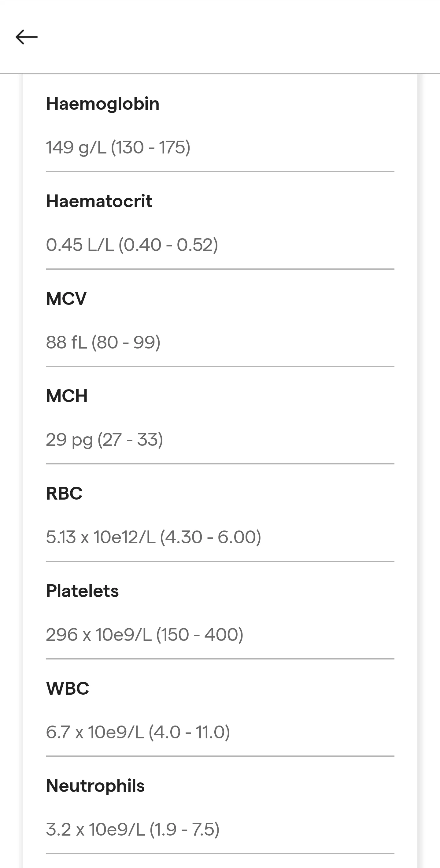Image resolution: width=440 pixels, height=868 pixels.
Task: Tap the 296 x 10e9/L platelets value
Action: tap(145, 634)
